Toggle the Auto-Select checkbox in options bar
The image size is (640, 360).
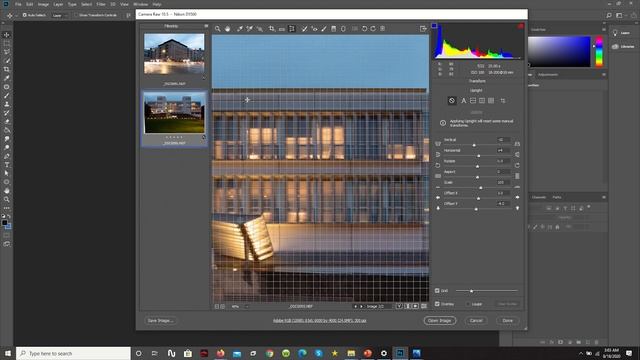click(24, 15)
